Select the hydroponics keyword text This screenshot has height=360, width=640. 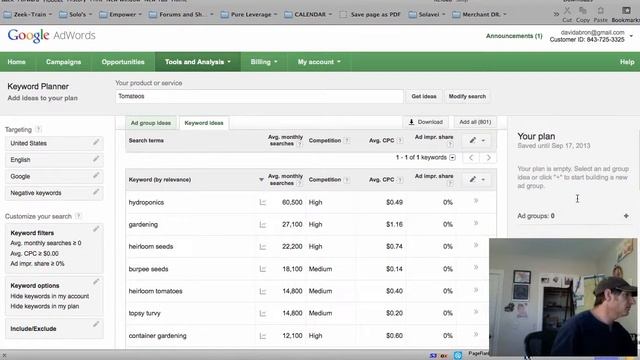click(x=146, y=202)
